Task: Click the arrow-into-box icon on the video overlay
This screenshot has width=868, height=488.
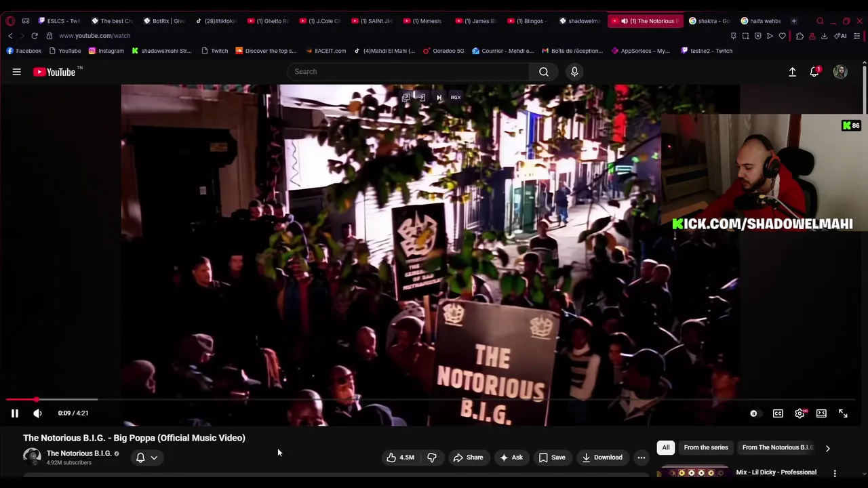Action: 421,98
